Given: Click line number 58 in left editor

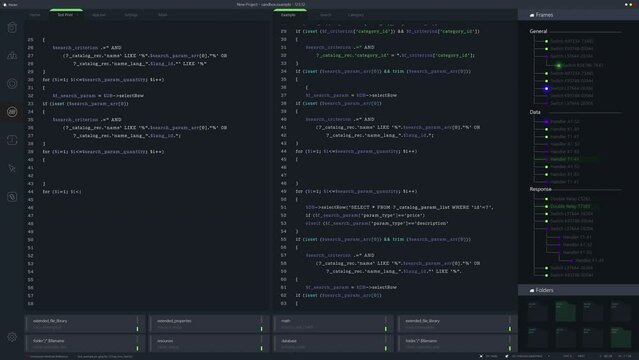Looking at the screenshot, I should (x=31, y=304).
